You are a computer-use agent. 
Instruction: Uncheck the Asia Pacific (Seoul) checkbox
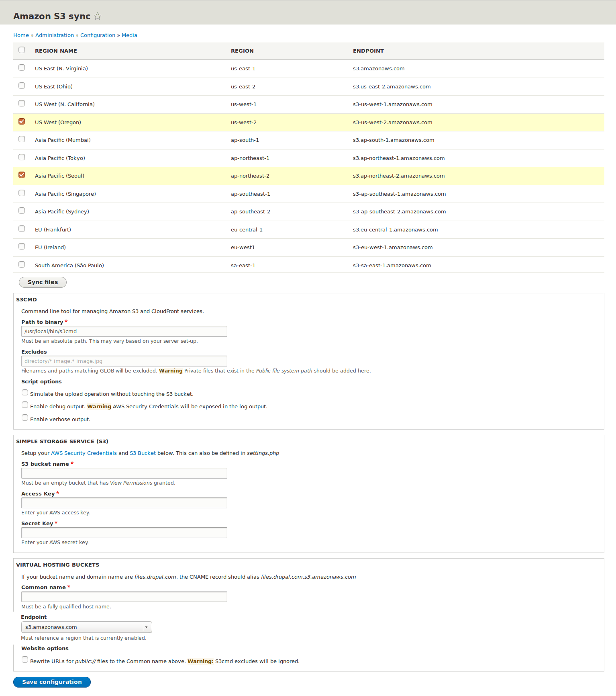pos(22,175)
